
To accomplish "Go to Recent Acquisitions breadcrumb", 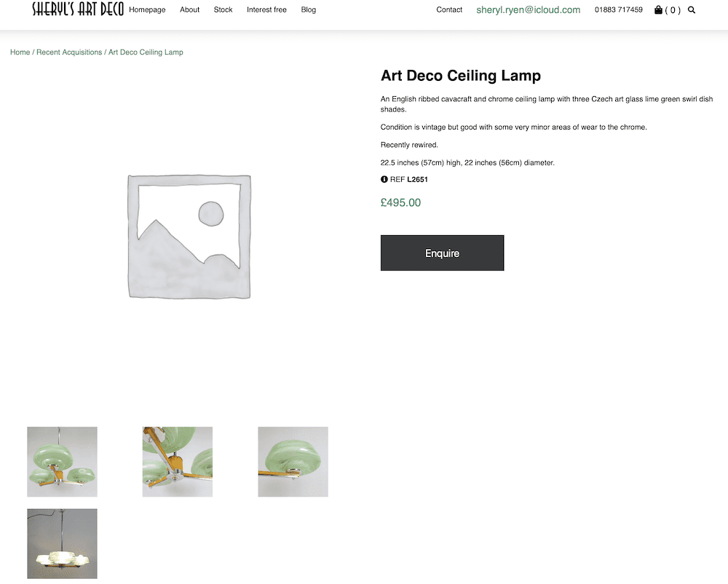I will 69,52.
